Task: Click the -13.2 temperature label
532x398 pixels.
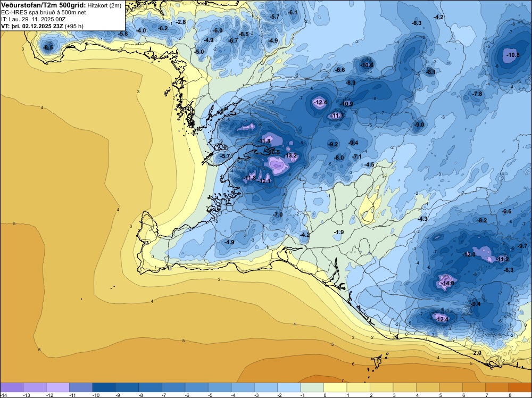Action: tap(290, 155)
